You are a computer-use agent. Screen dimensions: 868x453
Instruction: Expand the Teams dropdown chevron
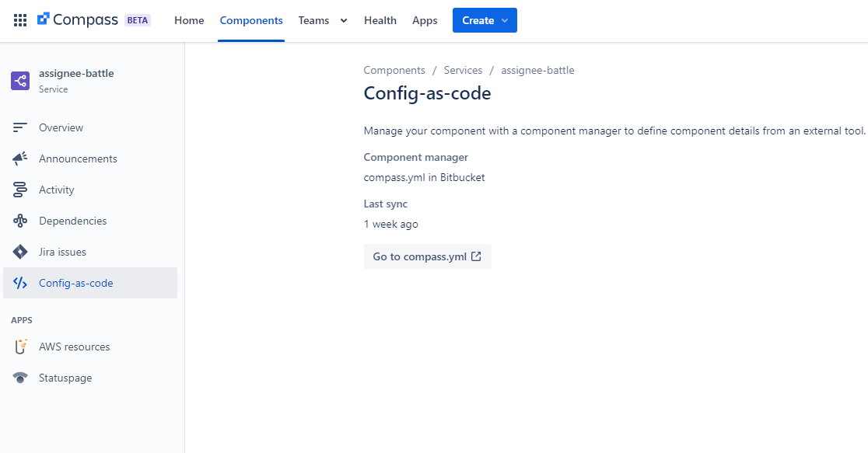(x=344, y=20)
